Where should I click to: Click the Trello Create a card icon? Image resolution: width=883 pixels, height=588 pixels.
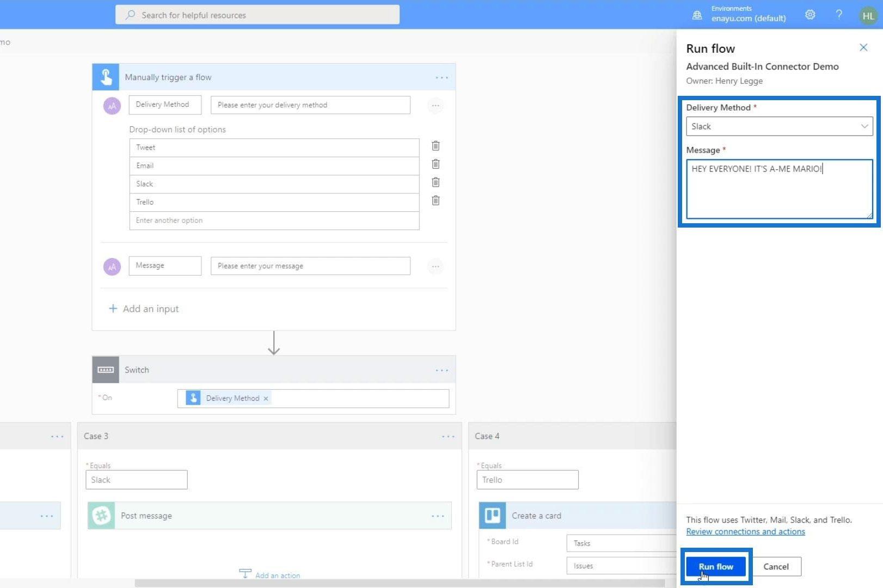(492, 516)
